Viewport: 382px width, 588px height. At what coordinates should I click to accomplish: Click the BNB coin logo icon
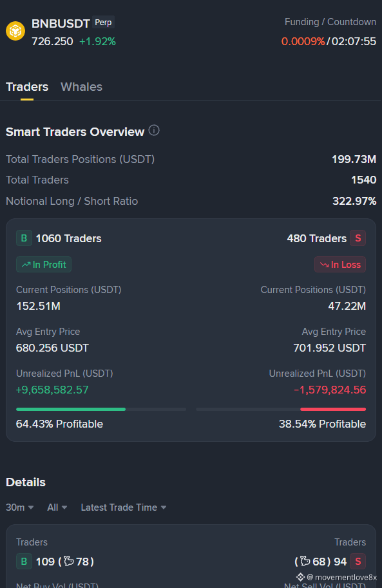(x=15, y=31)
